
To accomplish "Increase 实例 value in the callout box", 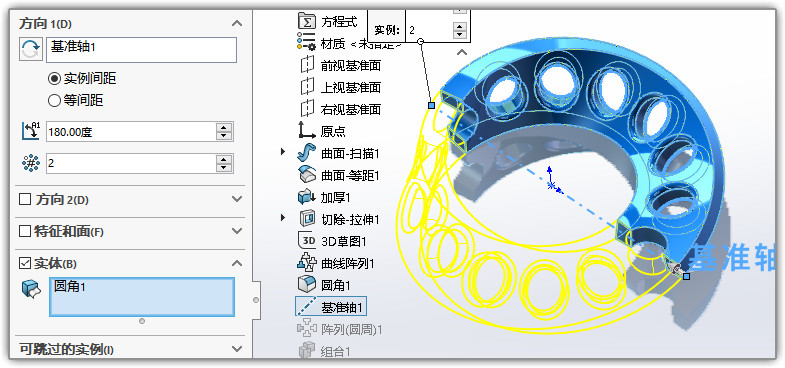I will coord(459,26).
